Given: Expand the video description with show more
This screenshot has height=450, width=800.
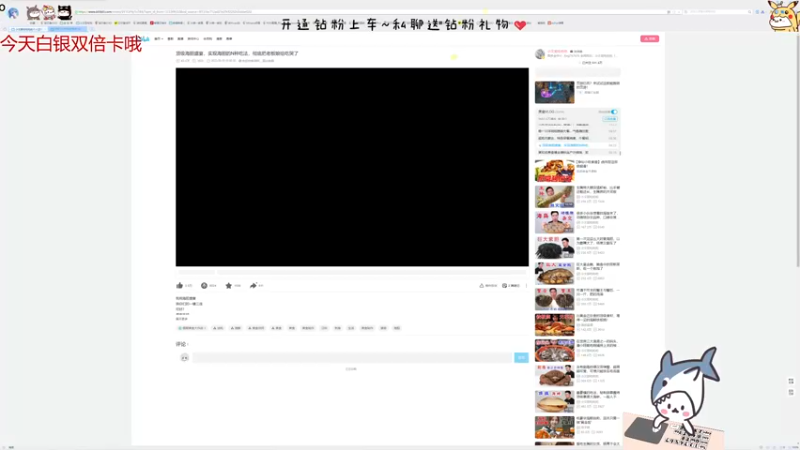Looking at the screenshot, I should click(x=182, y=319).
